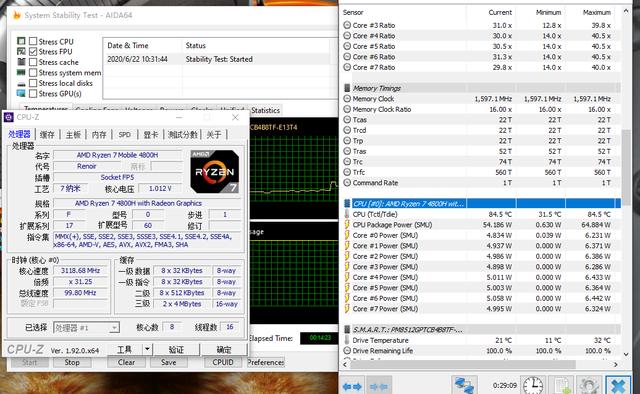Switch to the SPD tab in CPU-Z
This screenshot has width=640, height=394.
pyautogui.click(x=124, y=134)
